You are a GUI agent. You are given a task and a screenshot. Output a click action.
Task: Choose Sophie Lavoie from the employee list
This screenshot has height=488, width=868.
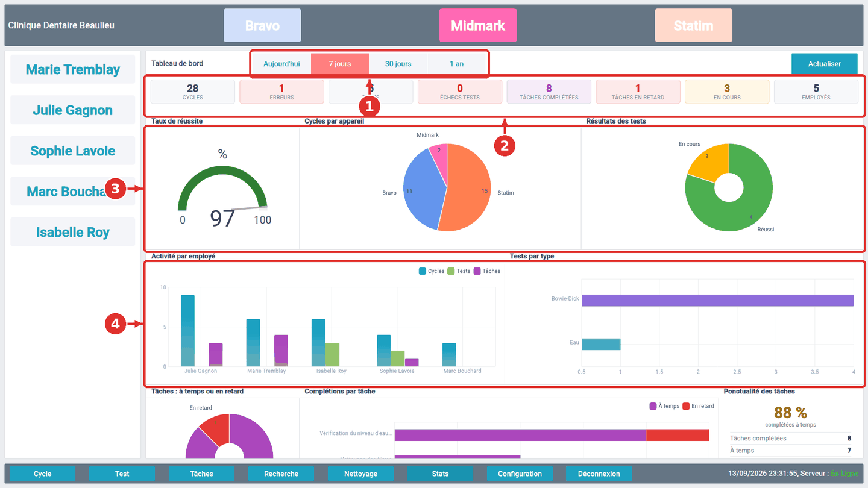tap(73, 151)
